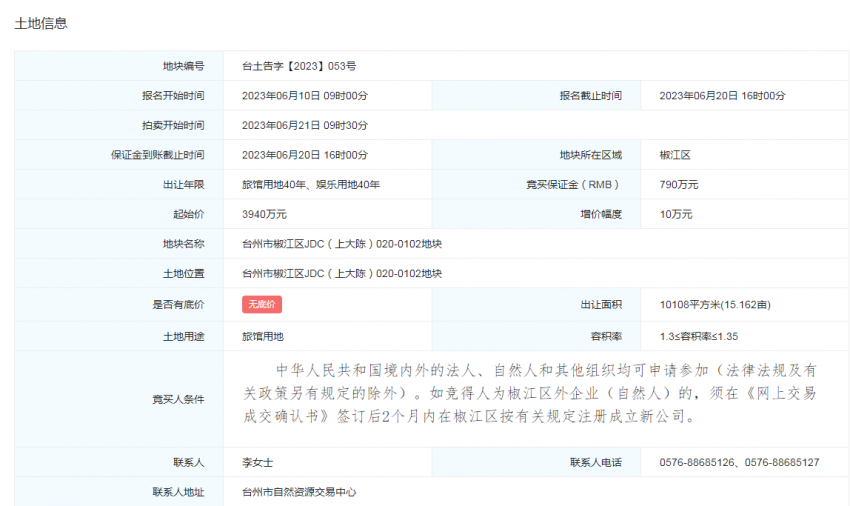Click the 土地用途 label
This screenshot has width=850, height=506.
183,337
